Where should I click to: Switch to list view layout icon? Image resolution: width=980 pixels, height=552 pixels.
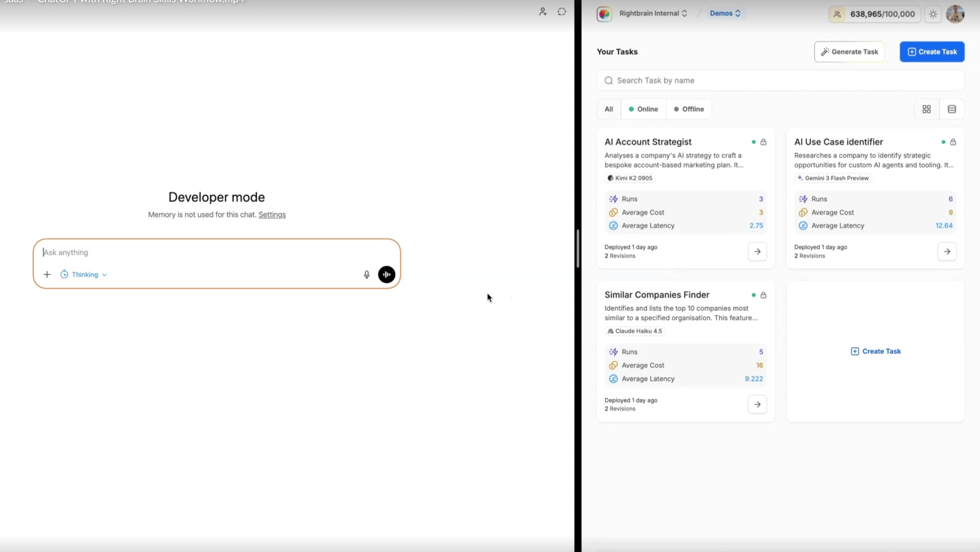pos(952,109)
